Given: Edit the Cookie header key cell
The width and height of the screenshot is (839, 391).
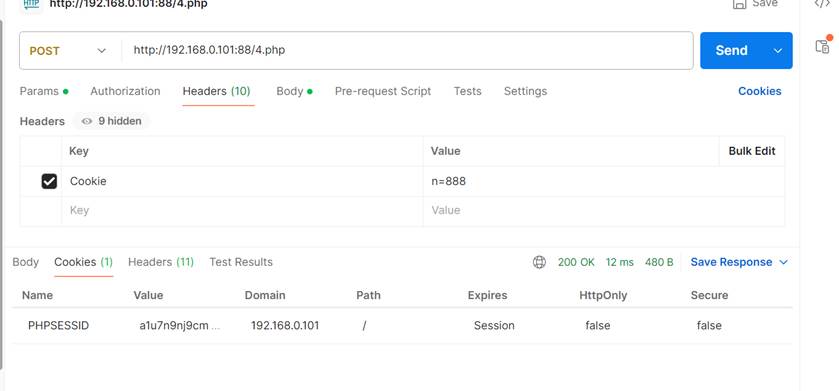Looking at the screenshot, I should tap(242, 182).
